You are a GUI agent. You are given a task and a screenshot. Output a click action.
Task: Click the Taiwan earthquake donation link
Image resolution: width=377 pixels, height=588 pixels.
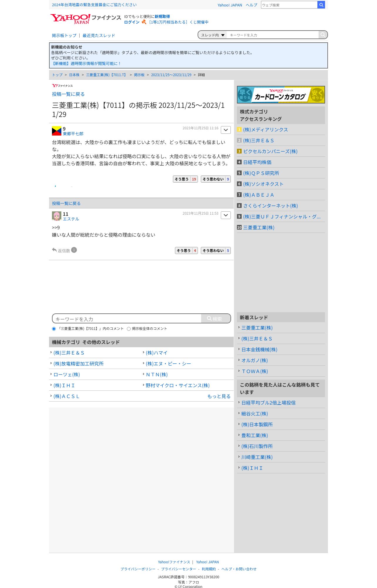[94, 5]
